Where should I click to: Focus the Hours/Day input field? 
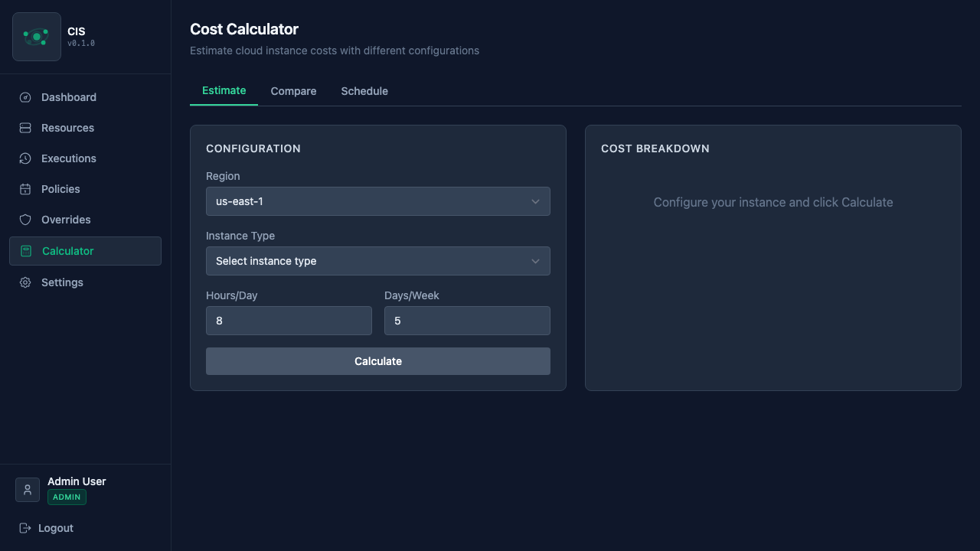[289, 321]
